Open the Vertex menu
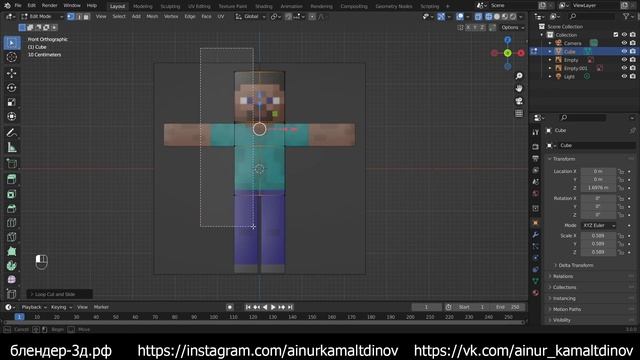This screenshot has width=640, height=360. [x=171, y=17]
